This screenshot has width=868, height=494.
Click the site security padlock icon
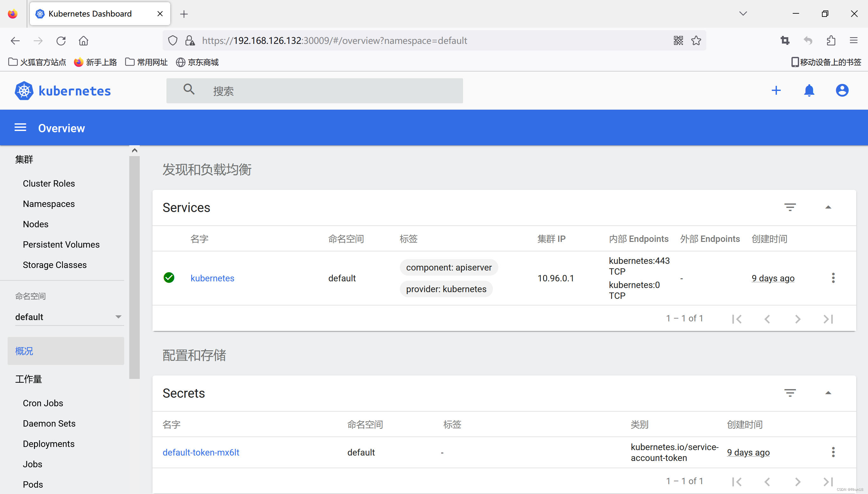click(x=190, y=40)
